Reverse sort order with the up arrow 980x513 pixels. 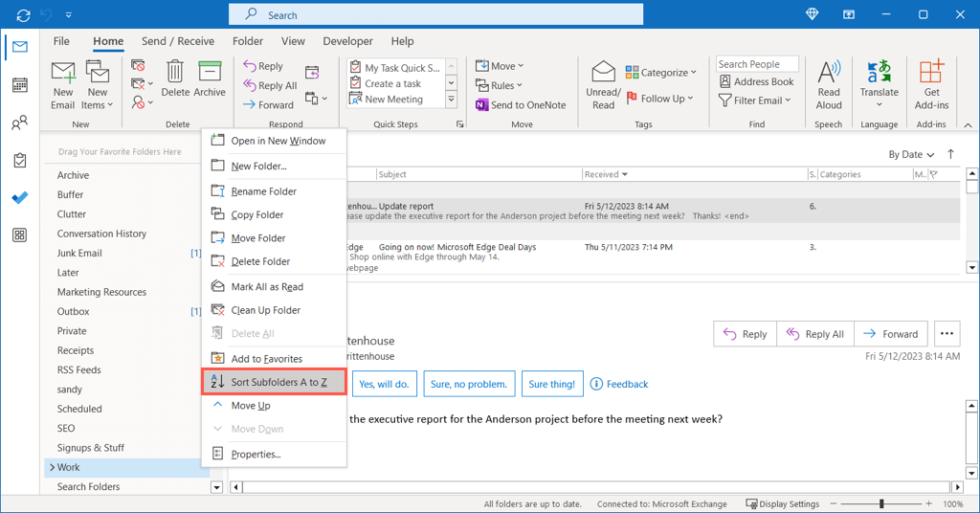(x=950, y=154)
